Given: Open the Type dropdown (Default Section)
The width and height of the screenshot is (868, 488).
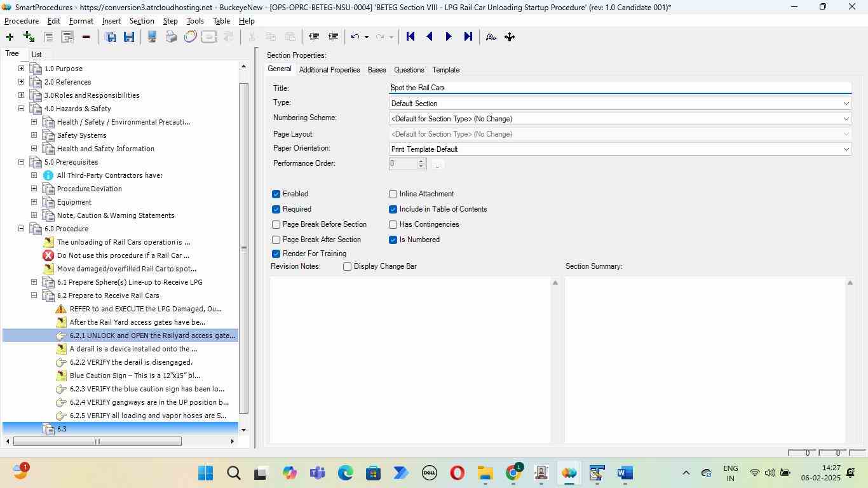Looking at the screenshot, I should point(620,104).
